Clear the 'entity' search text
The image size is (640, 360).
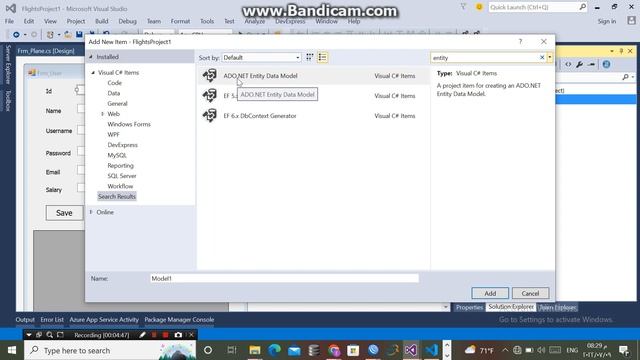tap(542, 58)
